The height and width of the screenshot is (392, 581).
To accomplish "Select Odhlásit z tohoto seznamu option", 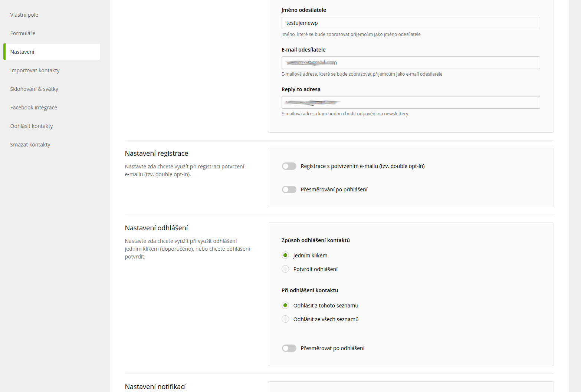I will (285, 305).
